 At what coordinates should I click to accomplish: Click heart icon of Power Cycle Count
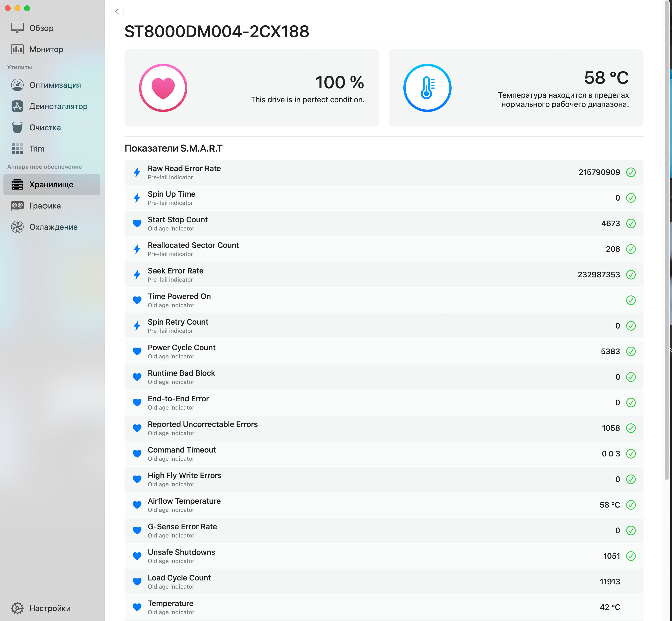[137, 351]
